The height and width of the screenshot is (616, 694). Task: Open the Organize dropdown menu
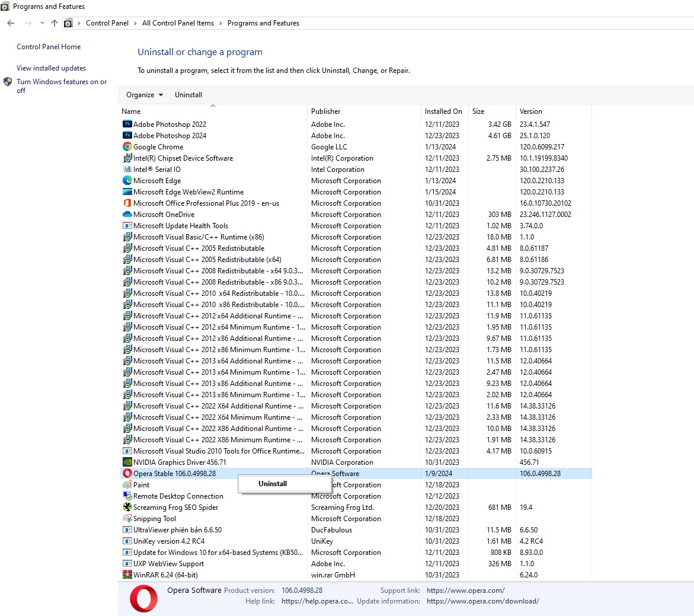[x=144, y=95]
